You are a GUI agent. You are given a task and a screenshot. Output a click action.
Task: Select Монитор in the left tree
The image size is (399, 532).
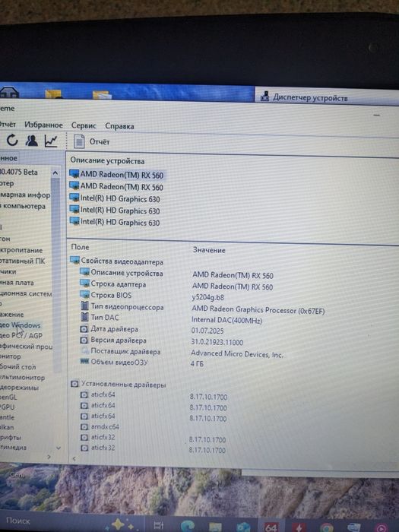click(11, 356)
